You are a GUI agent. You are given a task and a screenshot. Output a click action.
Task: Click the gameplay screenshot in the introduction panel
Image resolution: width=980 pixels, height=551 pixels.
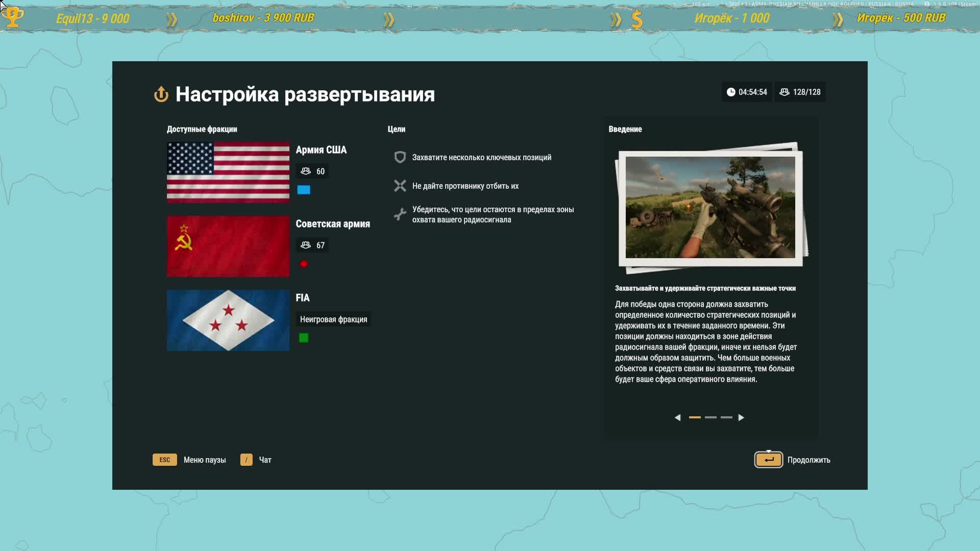(711, 206)
